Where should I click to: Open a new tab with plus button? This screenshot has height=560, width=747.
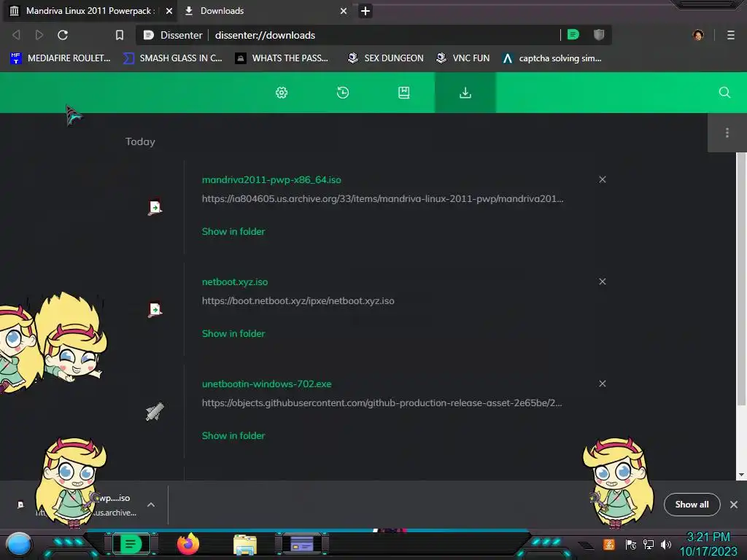click(365, 11)
